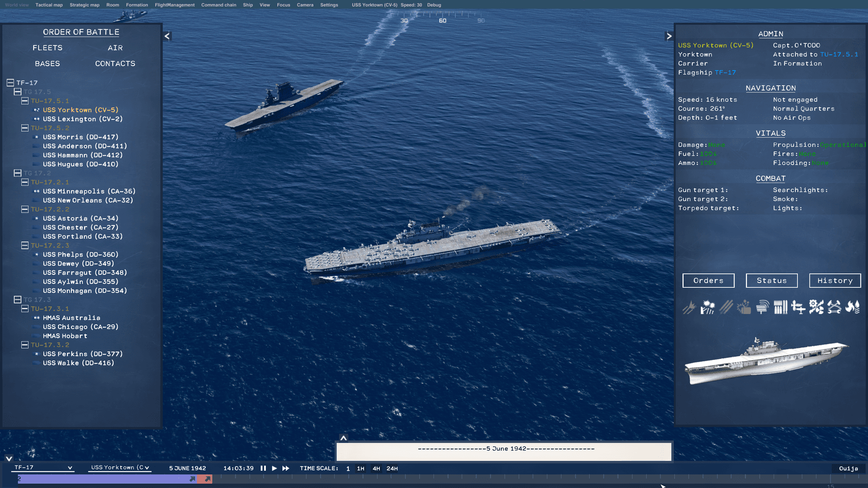Select the torpedoes icon in ship panel

726,307
